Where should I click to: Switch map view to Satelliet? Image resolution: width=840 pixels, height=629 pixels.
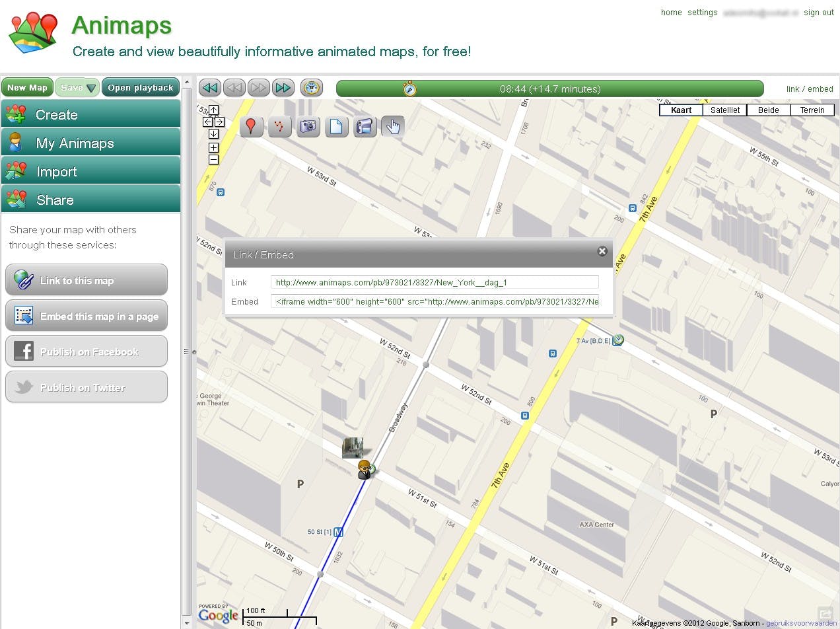click(x=725, y=110)
